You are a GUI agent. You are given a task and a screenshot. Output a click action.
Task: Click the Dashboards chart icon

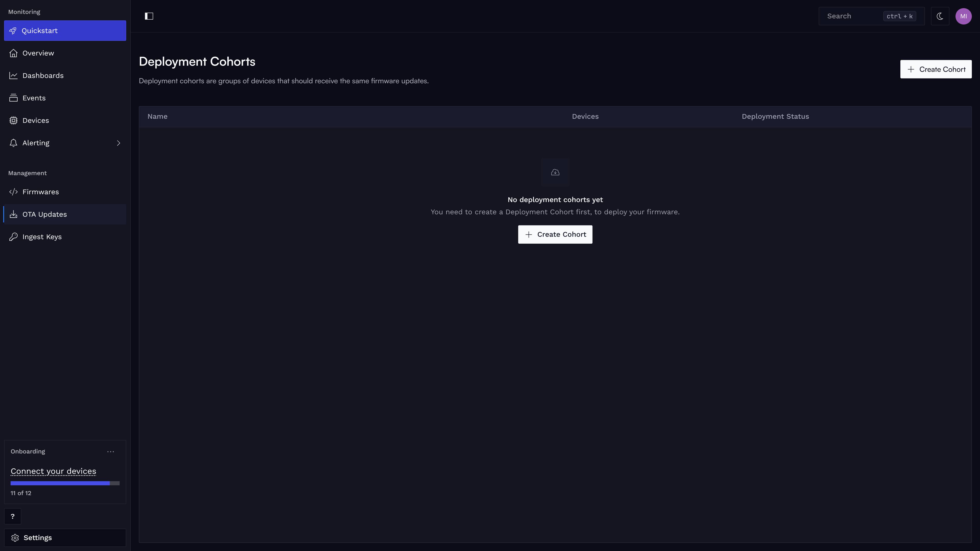[x=13, y=76]
